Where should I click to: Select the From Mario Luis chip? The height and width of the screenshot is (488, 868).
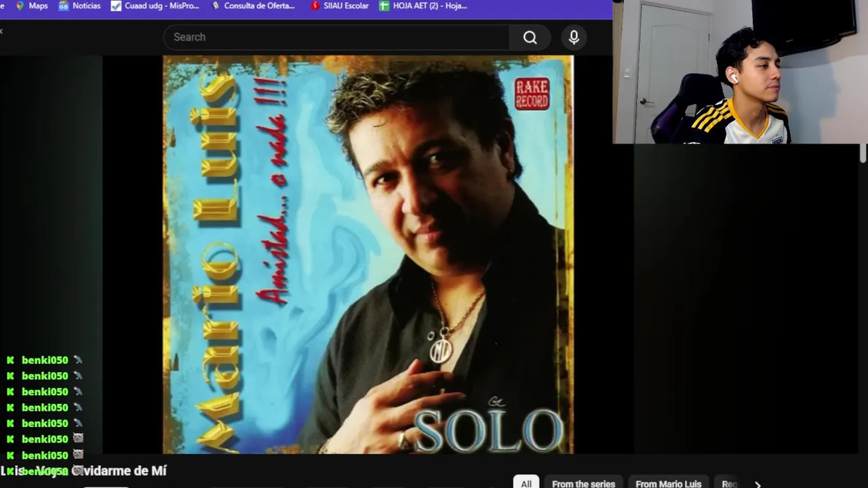click(668, 483)
